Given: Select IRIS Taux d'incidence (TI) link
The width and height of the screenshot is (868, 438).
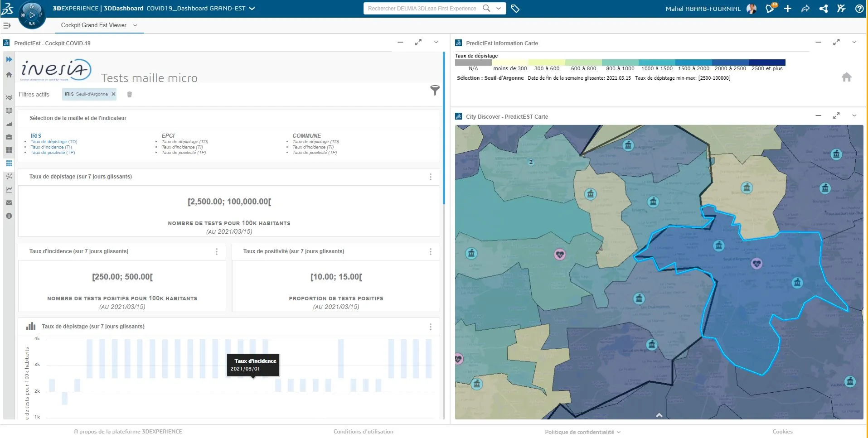Looking at the screenshot, I should tap(51, 147).
